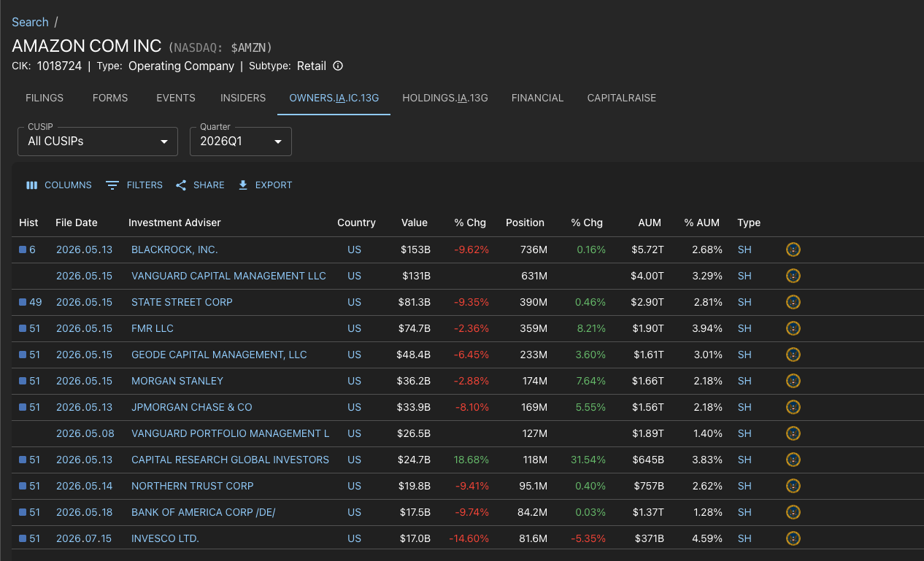This screenshot has width=924, height=561.
Task: Open history chart icon for FMR LLC
Action: tap(23, 328)
